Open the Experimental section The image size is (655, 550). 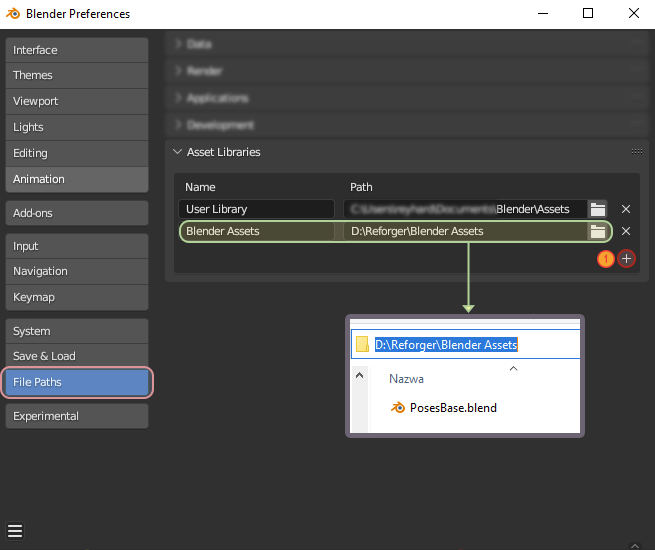pyautogui.click(x=77, y=416)
